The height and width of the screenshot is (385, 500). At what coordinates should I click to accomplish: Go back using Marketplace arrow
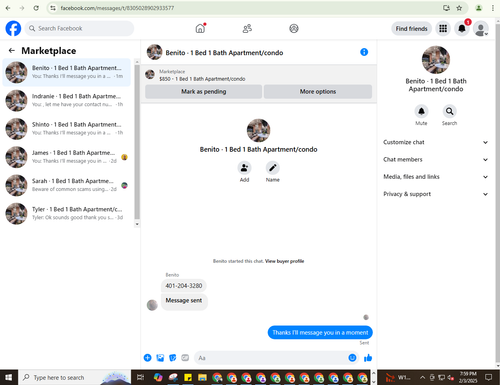click(12, 51)
